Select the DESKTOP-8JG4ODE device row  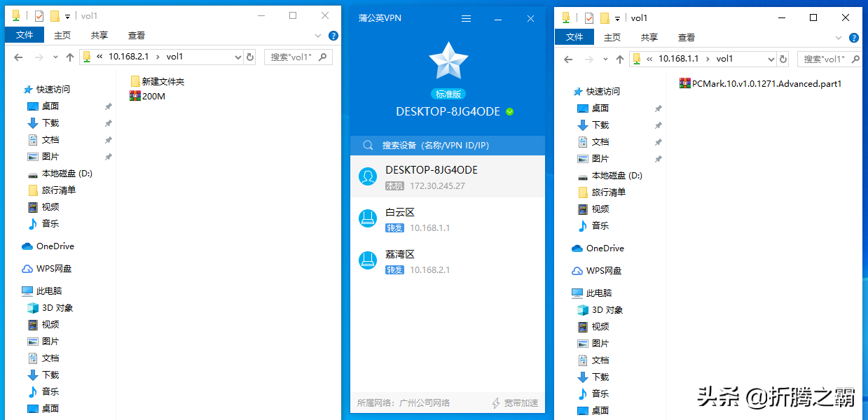448,176
